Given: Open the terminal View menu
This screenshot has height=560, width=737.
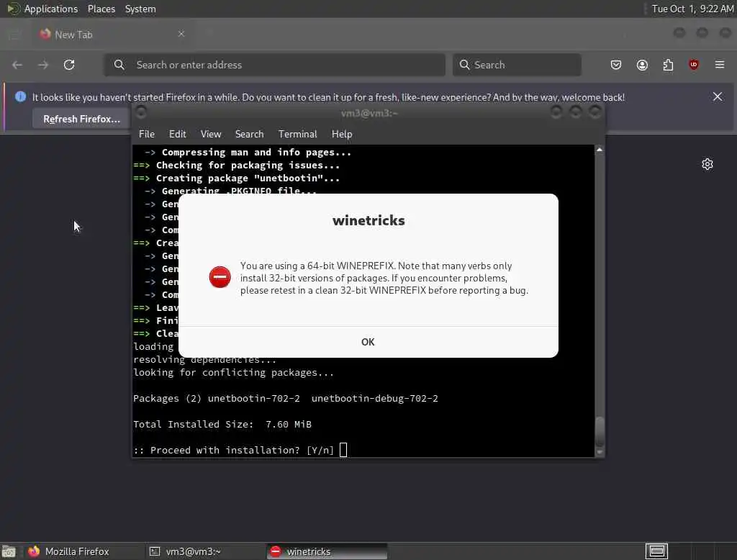Looking at the screenshot, I should click(211, 134).
